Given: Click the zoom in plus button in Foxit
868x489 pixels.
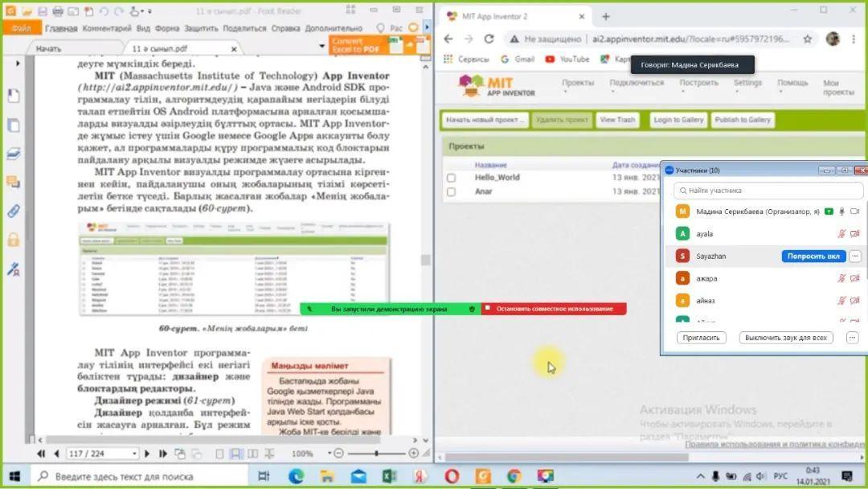Looking at the screenshot, I should click(x=414, y=454).
